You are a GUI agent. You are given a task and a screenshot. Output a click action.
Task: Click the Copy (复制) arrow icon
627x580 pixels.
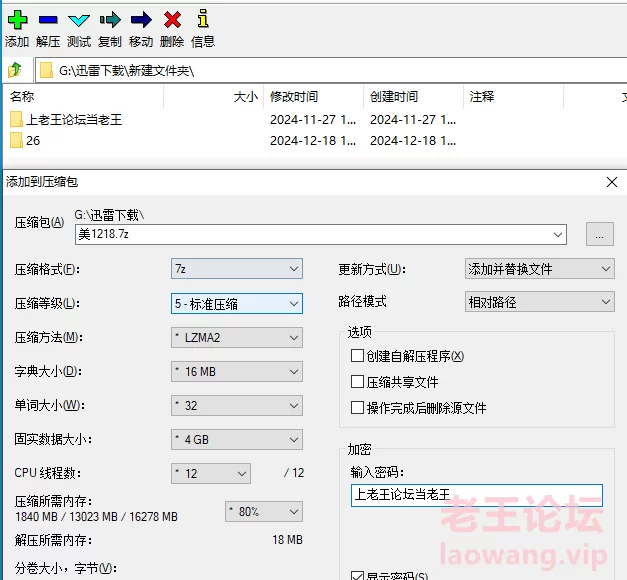point(110,20)
